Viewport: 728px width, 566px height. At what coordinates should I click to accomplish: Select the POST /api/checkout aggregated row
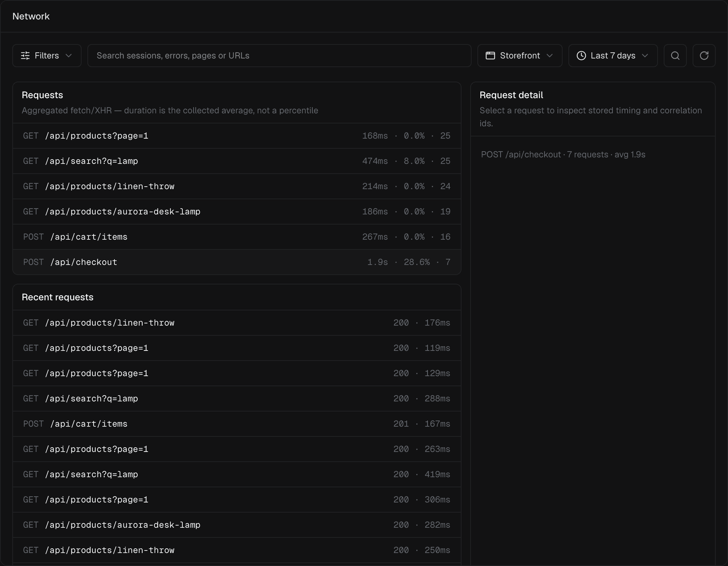point(237,262)
